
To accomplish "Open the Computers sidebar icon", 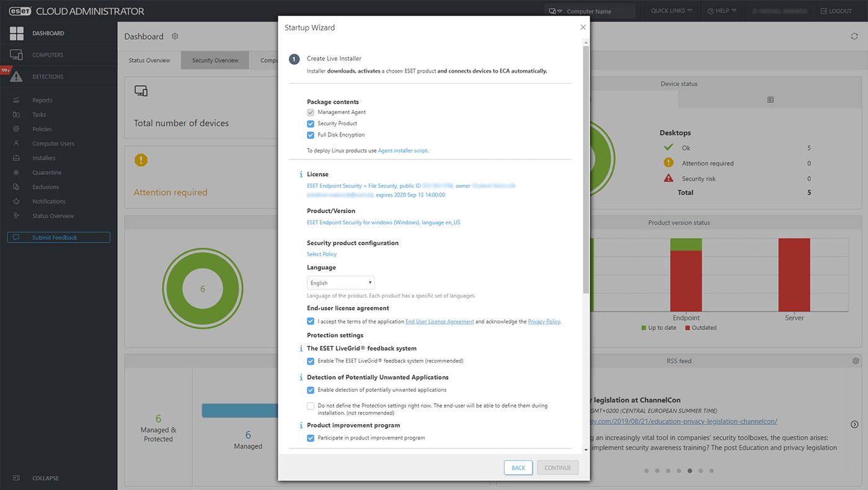I will click(x=17, y=55).
